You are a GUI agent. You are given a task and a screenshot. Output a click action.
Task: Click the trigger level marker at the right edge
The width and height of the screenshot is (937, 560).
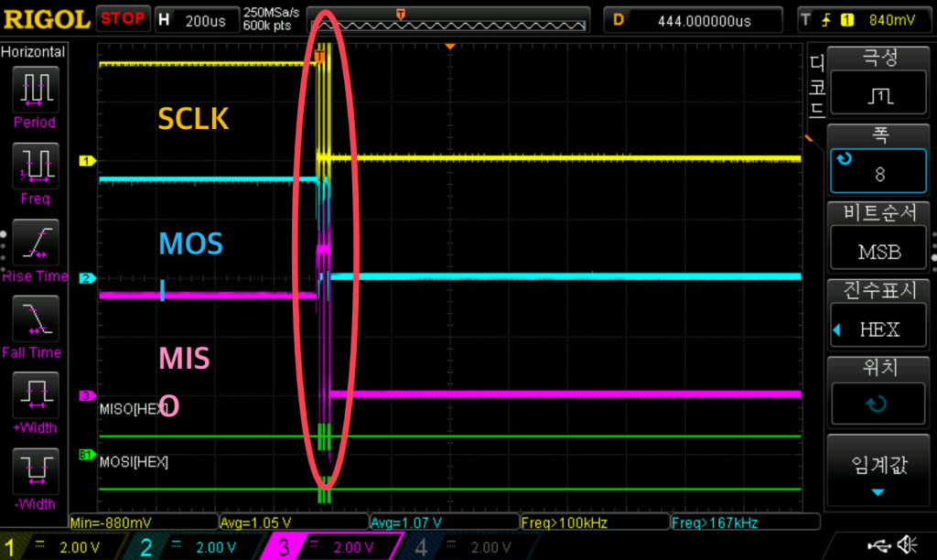(x=809, y=139)
